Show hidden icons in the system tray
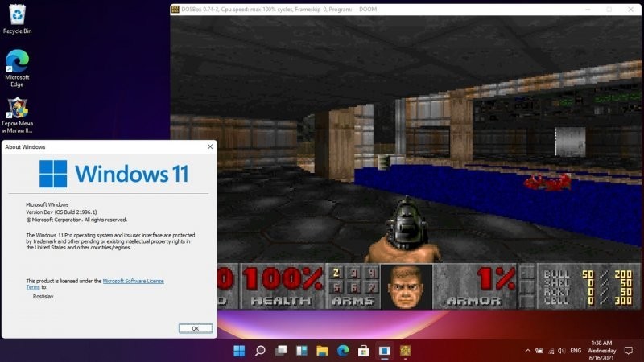 click(x=527, y=352)
